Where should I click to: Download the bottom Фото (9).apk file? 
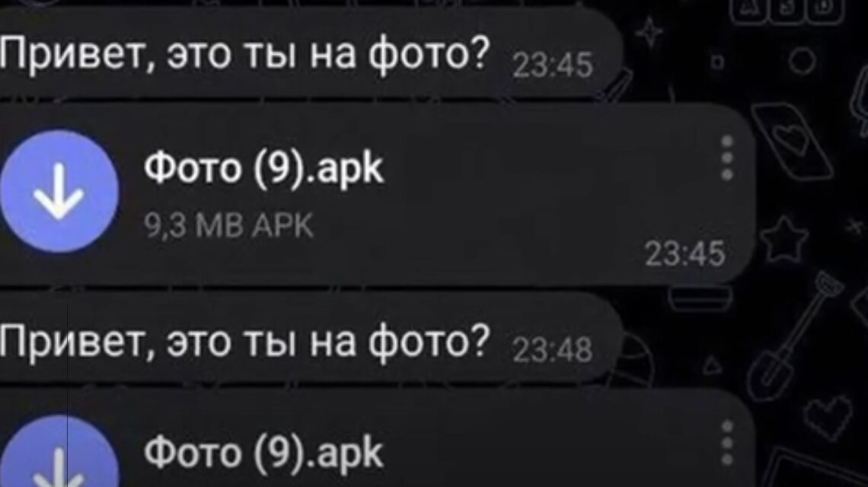(x=59, y=451)
